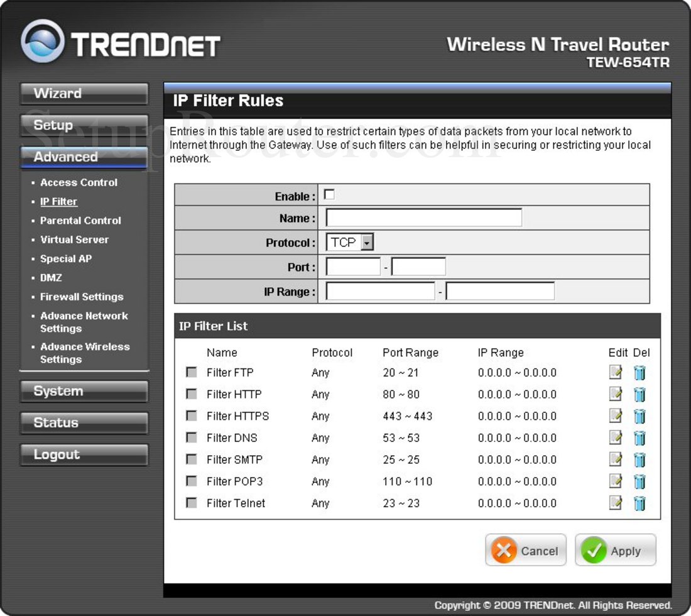Check the Enable checkbox for the rule
This screenshot has width=691, height=616.
point(329,194)
